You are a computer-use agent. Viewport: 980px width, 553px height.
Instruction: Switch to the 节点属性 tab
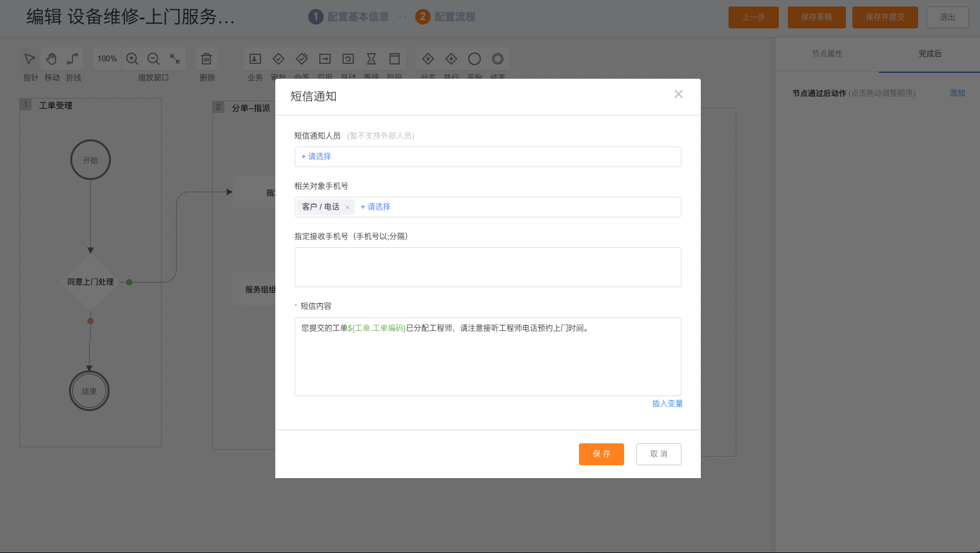pos(827,54)
